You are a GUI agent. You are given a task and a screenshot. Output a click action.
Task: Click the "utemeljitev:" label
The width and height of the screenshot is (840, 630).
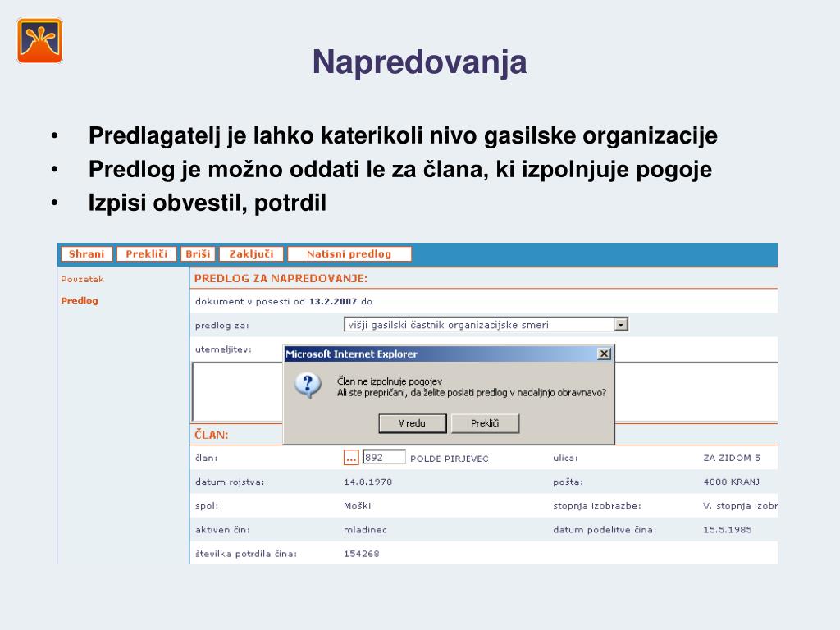(223, 349)
